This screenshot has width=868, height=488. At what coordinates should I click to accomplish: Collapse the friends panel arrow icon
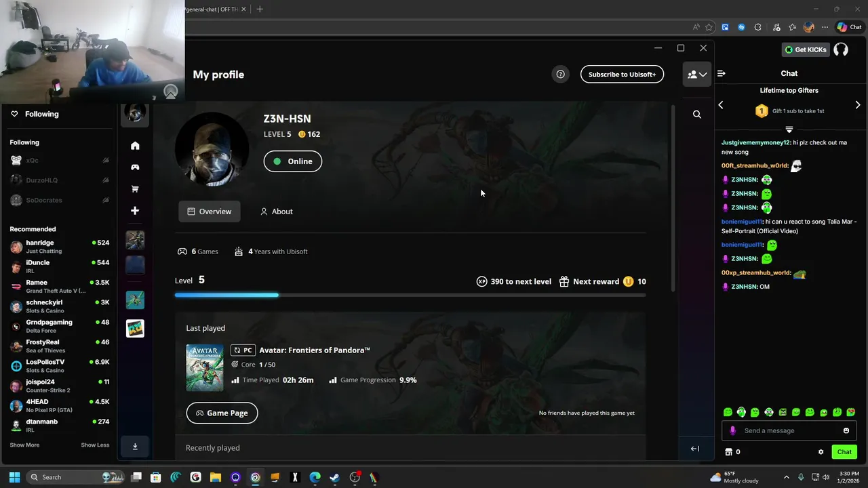[695, 449]
